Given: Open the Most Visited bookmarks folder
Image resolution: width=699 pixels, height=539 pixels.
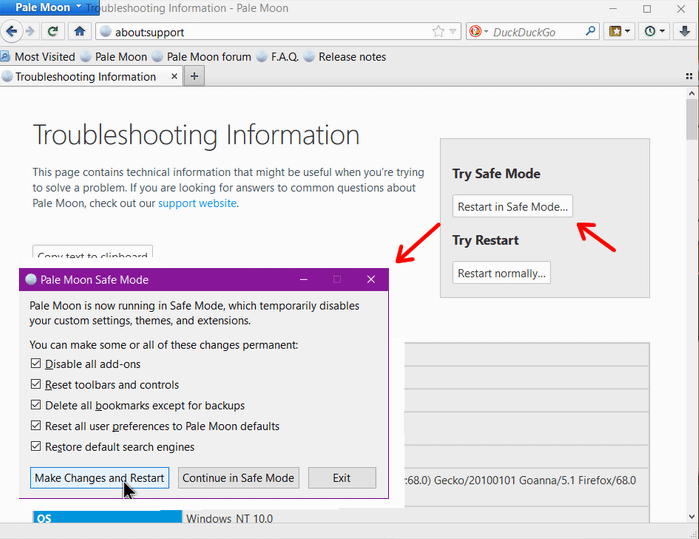Looking at the screenshot, I should tap(38, 57).
